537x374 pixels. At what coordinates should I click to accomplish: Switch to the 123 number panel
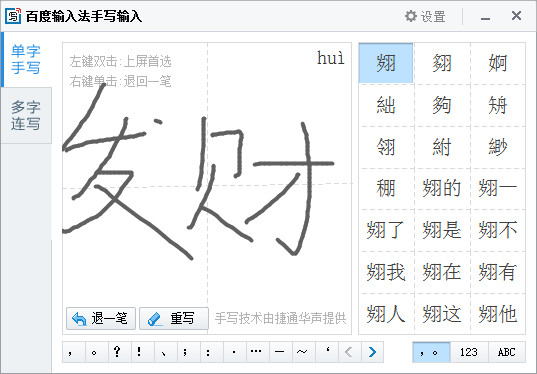point(469,352)
